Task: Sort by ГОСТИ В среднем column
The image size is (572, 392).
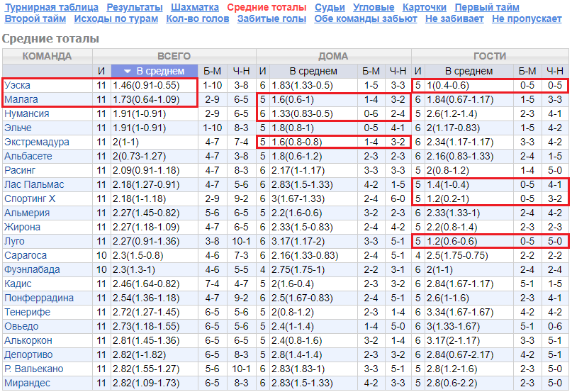Action: [469, 71]
